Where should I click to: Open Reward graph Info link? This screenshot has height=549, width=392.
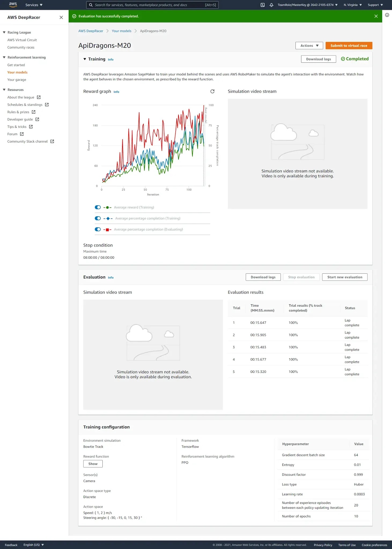[x=116, y=92]
